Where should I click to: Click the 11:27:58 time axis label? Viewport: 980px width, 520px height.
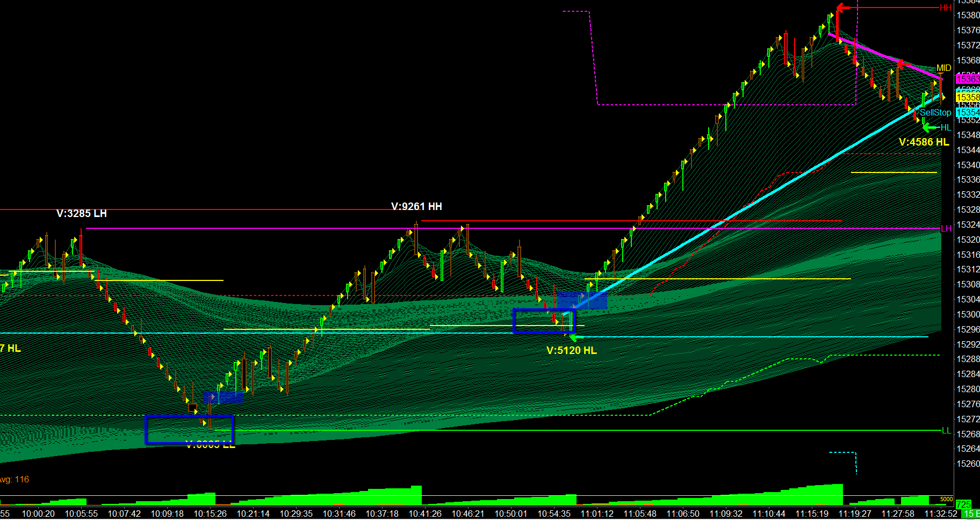tap(898, 514)
